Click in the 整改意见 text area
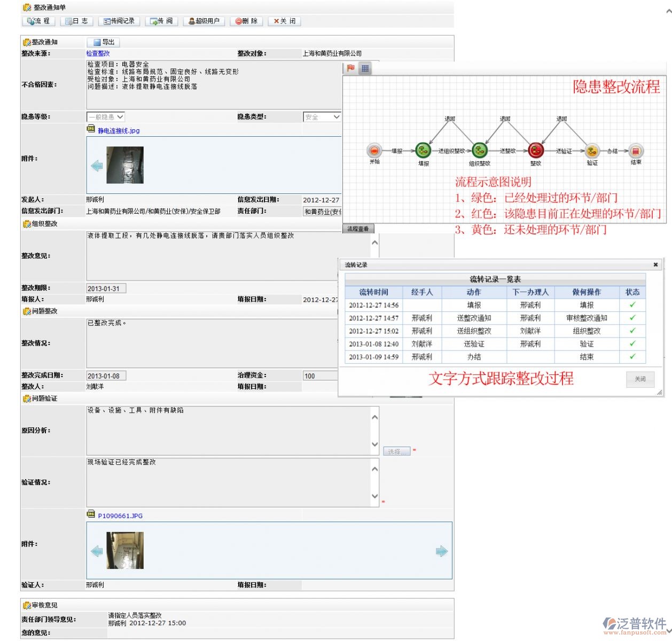The height and width of the screenshot is (641, 672). point(229,256)
